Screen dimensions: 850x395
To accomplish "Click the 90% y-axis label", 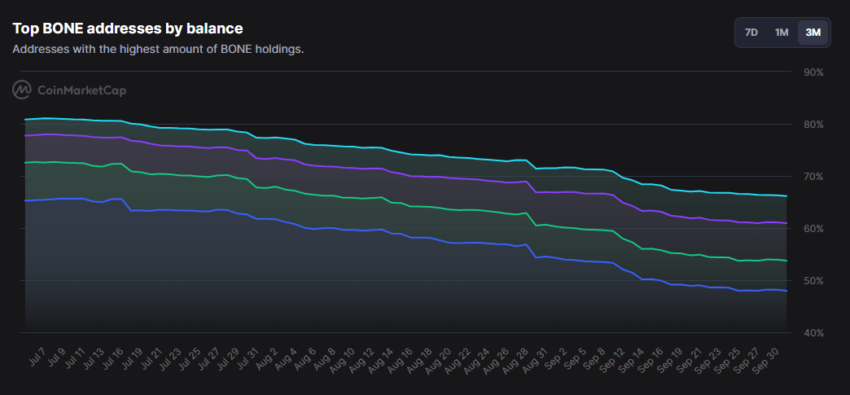I will [x=814, y=72].
